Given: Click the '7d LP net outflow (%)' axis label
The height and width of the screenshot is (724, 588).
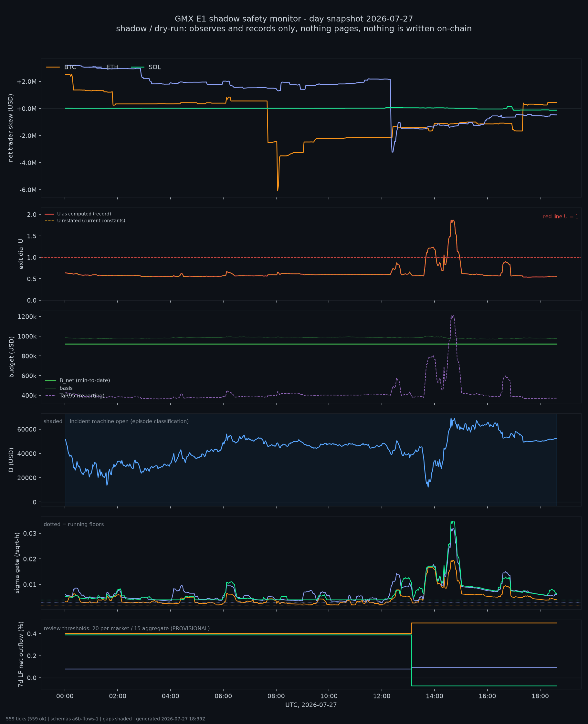Looking at the screenshot, I should (x=21, y=654).
